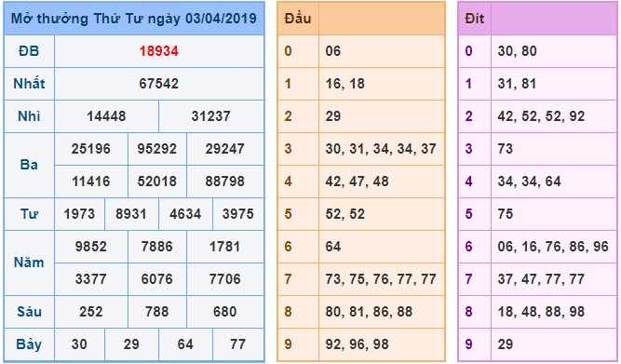Screen dimensions: 621x364
Task: Click the 'ĐB' prize label
Action: point(29,51)
